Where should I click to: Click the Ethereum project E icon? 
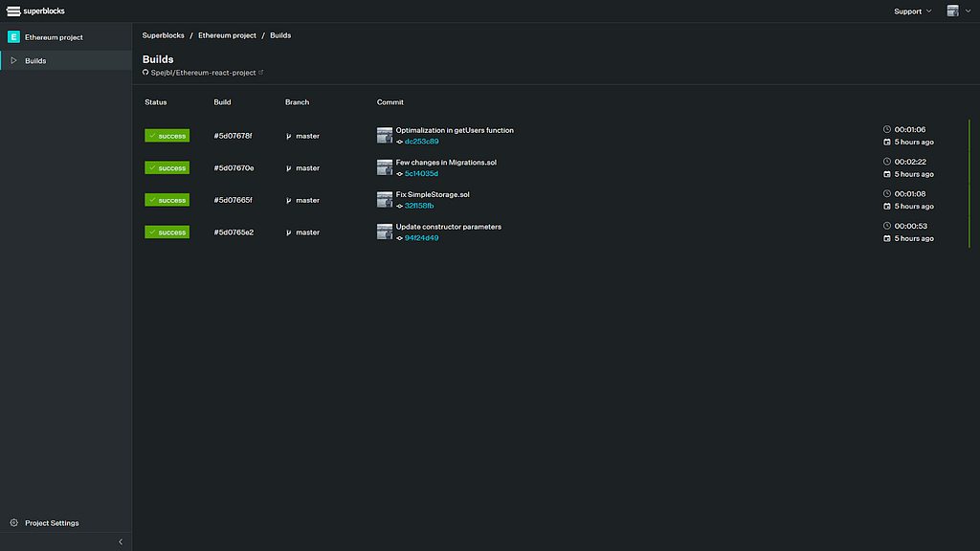click(x=13, y=37)
